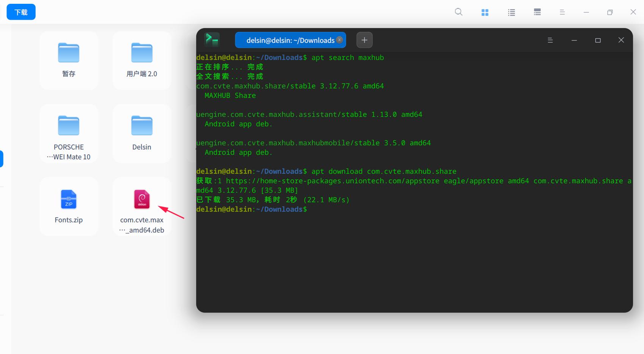644x354 pixels.
Task: Click the 'uengine.com.cvte.maxhub.maxhubmobile/stable 3.5.0 amd64' line
Action: pos(313,143)
